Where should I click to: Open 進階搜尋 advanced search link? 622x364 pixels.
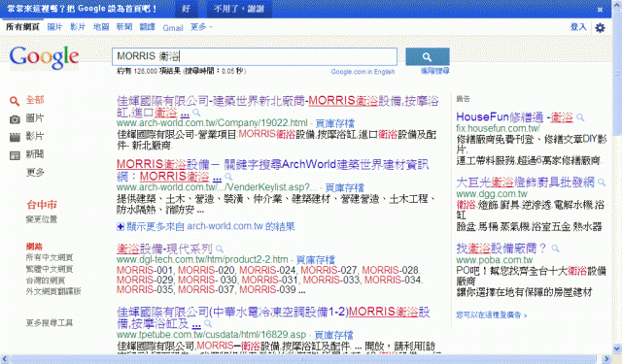click(x=435, y=71)
